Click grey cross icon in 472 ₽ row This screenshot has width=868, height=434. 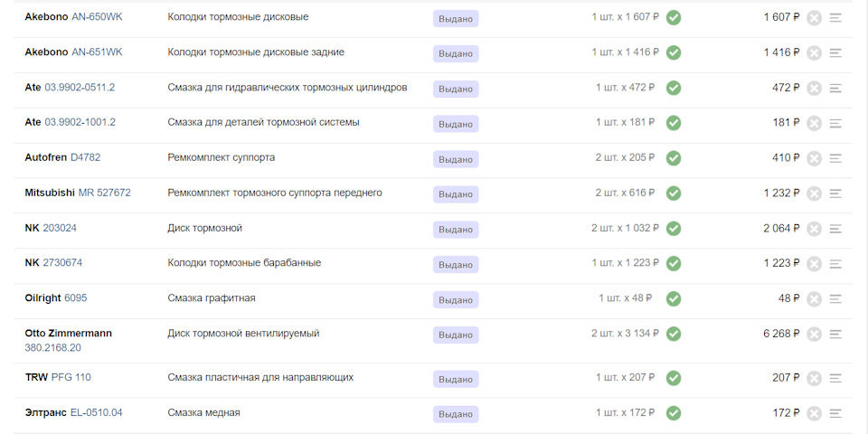814,88
